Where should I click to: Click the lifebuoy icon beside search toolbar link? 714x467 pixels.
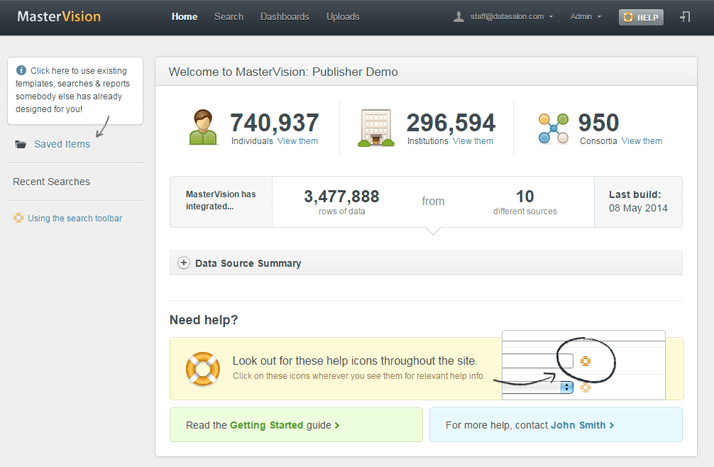coord(18,218)
